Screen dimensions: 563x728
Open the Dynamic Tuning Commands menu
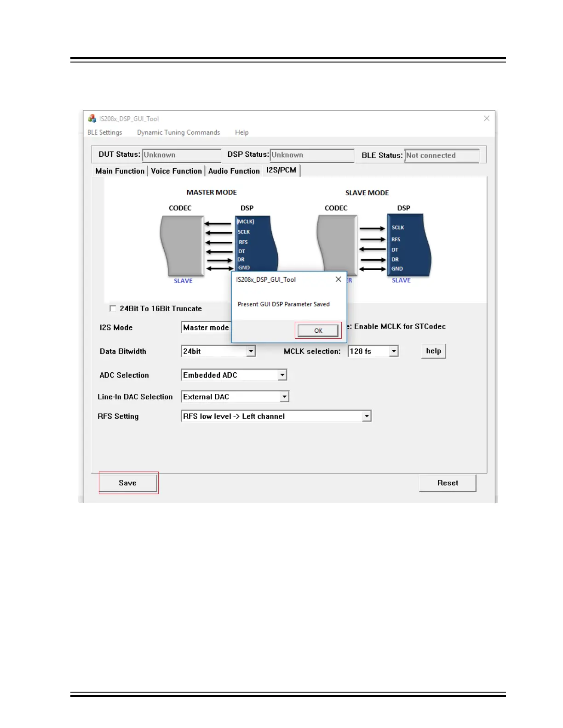178,132
